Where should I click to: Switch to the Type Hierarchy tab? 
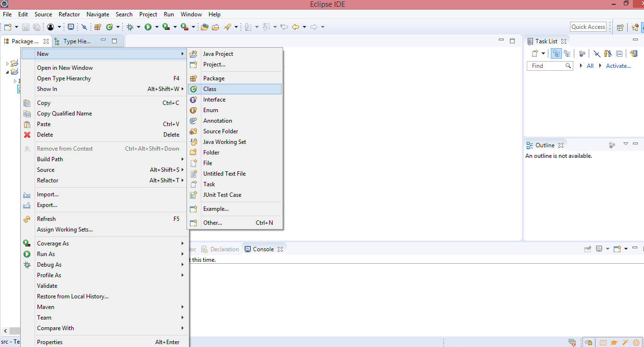[76, 41]
